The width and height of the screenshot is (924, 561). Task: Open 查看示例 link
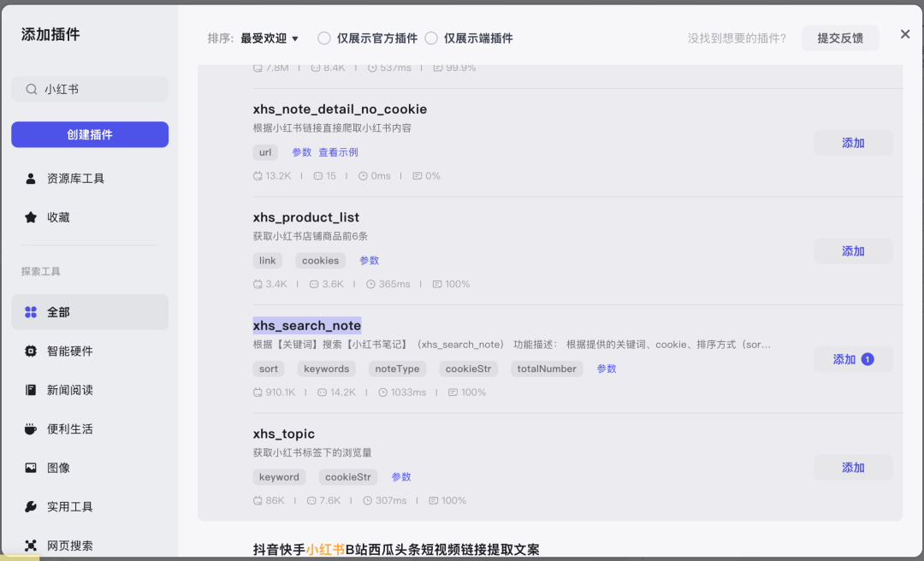338,152
